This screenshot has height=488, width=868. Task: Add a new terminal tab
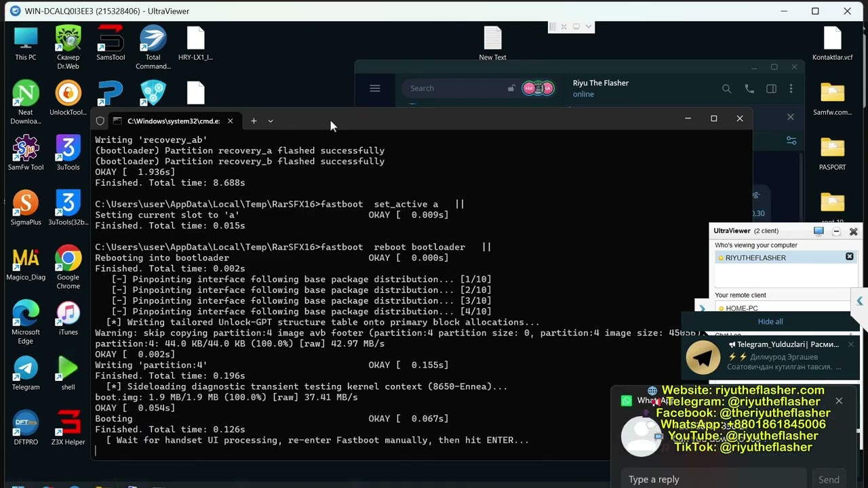254,121
